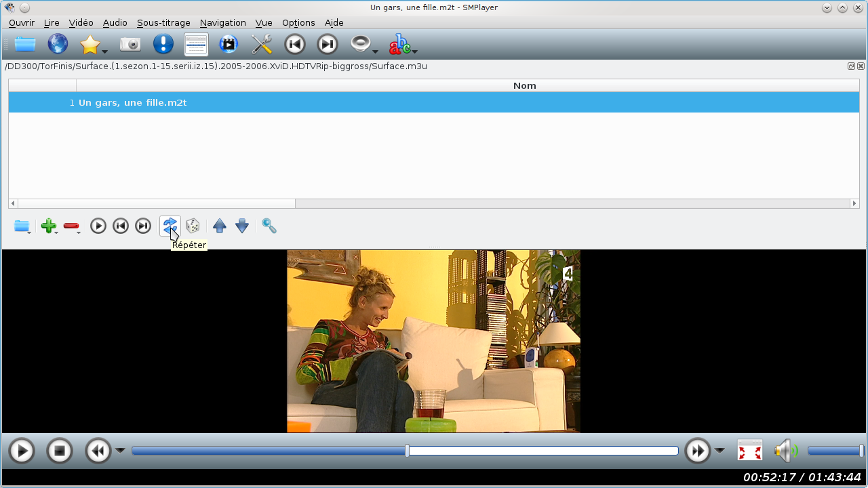Viewport: 868px width, 488px height.
Task: Click the audio speaker icon in toolbar
Action: [360, 44]
